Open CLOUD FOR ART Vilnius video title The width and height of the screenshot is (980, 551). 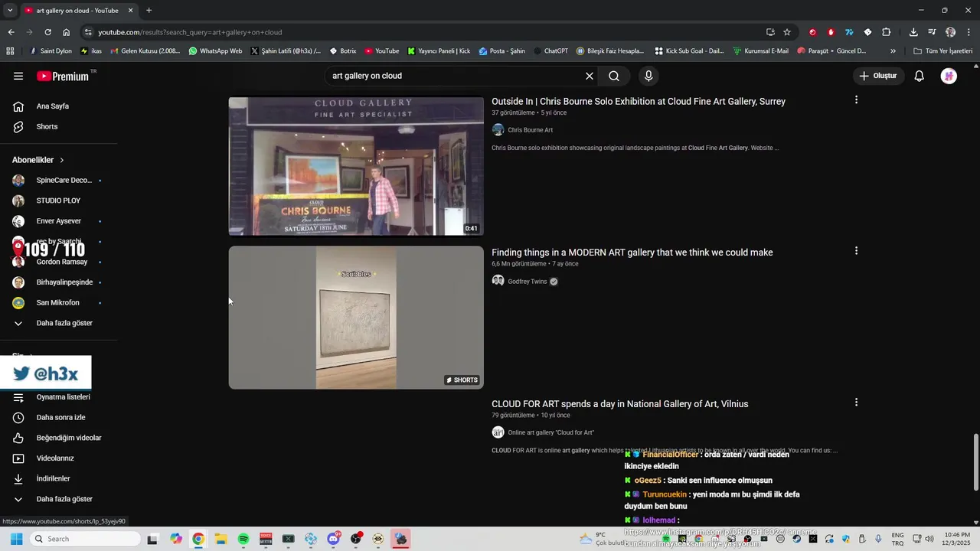click(x=620, y=404)
